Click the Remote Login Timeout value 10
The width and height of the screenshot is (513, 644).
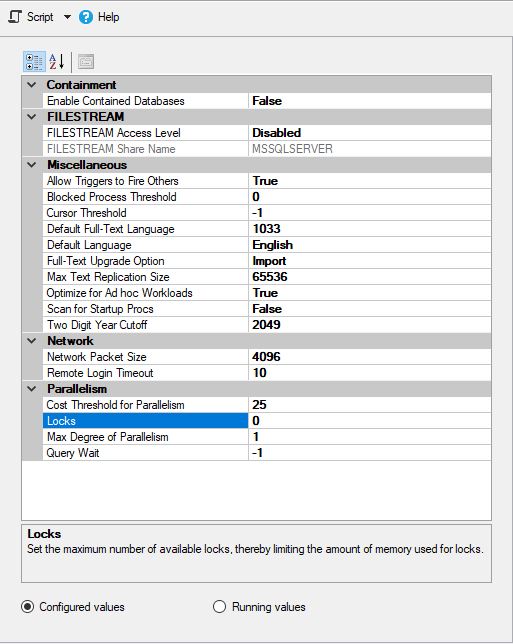(x=370, y=373)
